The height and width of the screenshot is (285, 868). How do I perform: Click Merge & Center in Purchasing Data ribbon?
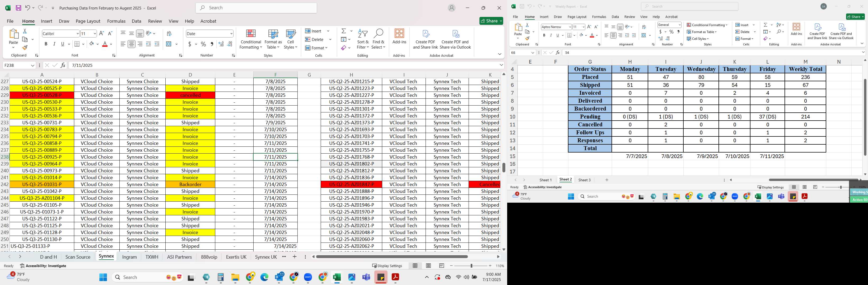169,44
